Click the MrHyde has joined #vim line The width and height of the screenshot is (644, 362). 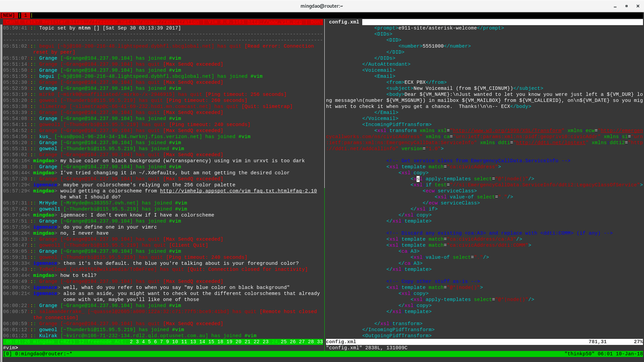[95, 203]
